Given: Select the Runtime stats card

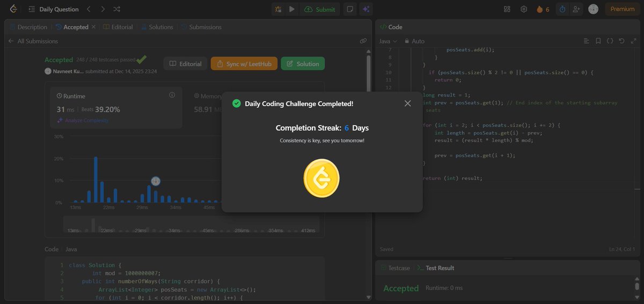Looking at the screenshot, I should point(116,108).
